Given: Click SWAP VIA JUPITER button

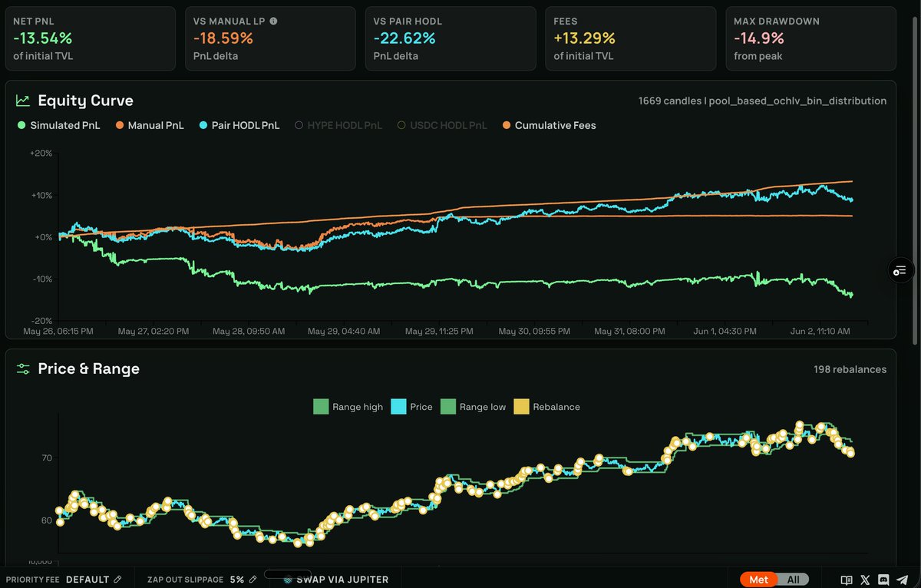Looking at the screenshot, I should click(x=336, y=580).
